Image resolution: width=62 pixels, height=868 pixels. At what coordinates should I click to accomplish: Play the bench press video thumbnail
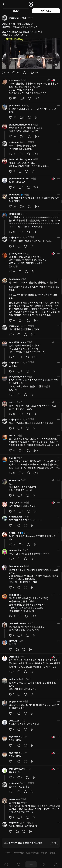pyautogui.click(x=31, y=54)
